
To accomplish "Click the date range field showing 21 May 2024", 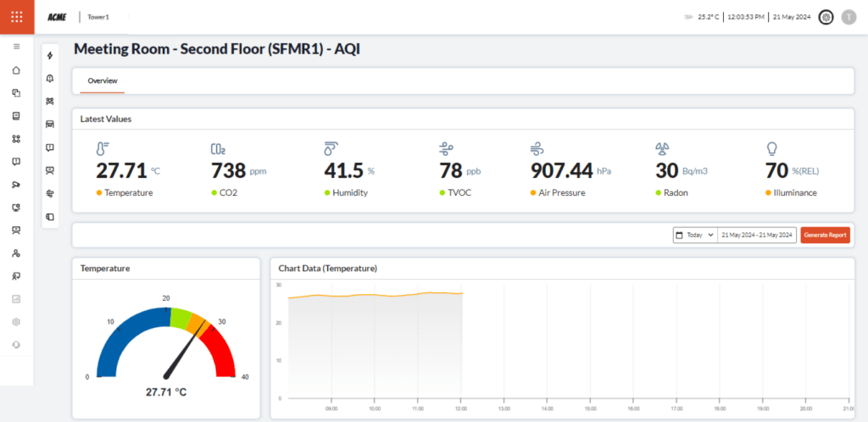I will point(755,235).
